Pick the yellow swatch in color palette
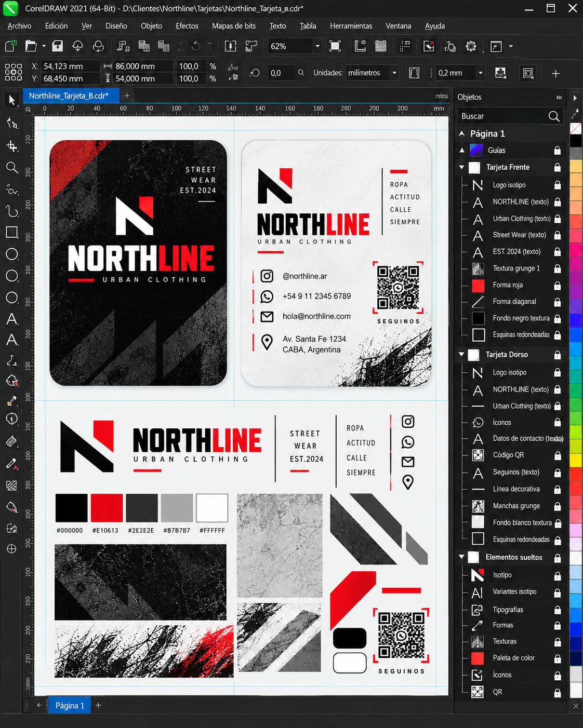 click(x=576, y=460)
